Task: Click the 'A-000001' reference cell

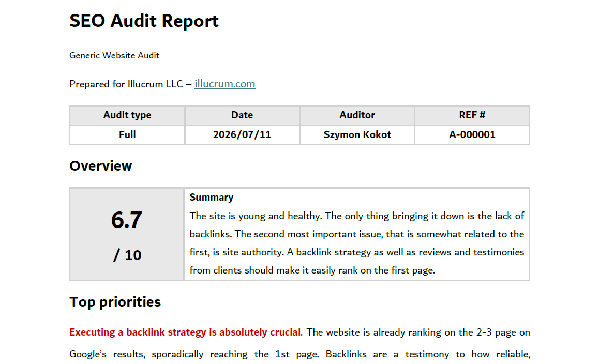Action: point(472,135)
